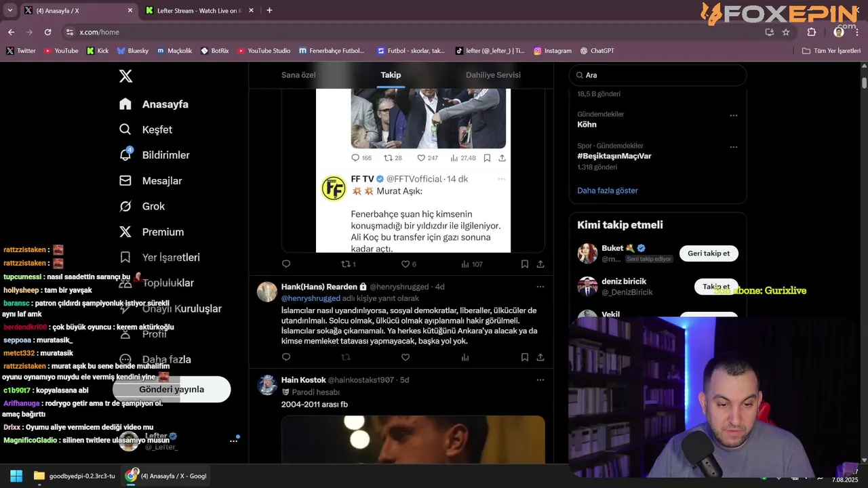Bookmark Hank(Hans) Rearden's tweet
Viewport: 868px width, 488px height.
525,357
